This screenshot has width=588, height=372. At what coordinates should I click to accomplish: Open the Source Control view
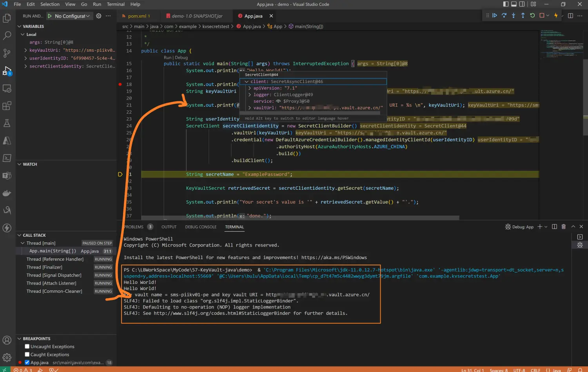(7, 53)
